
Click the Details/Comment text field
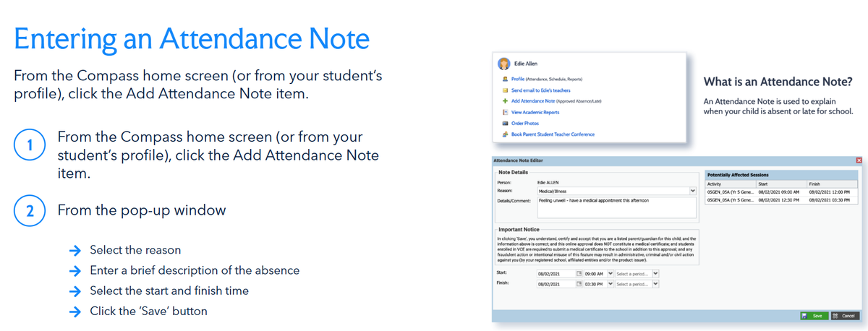click(617, 206)
